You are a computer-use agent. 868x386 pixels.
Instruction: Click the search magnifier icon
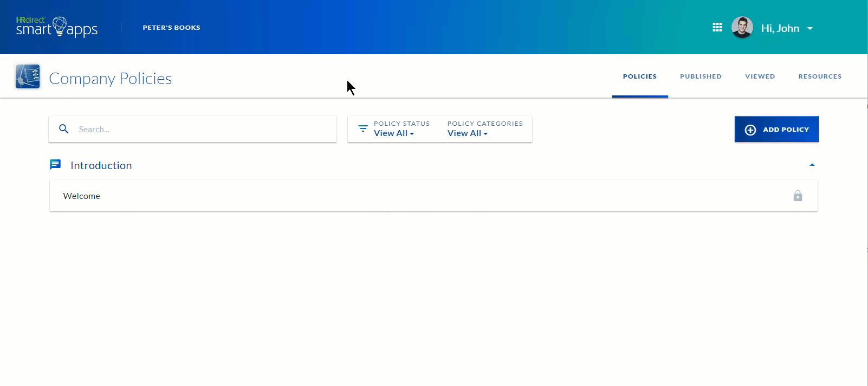(x=64, y=129)
